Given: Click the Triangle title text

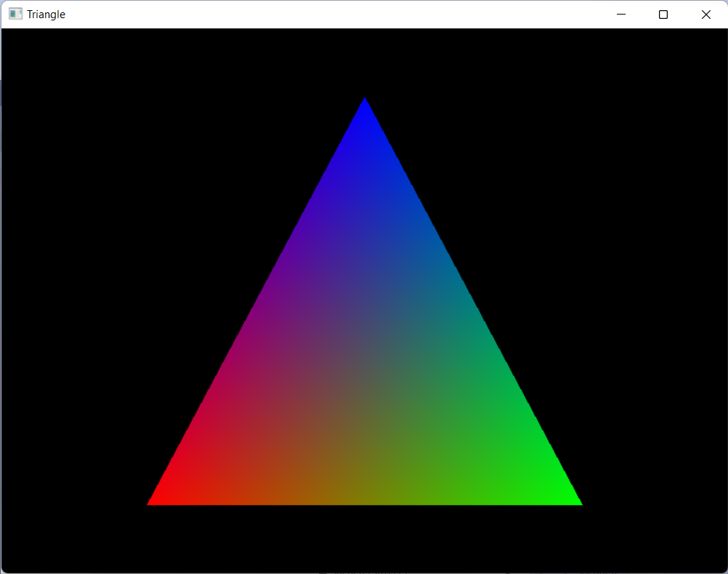Looking at the screenshot, I should [x=46, y=15].
